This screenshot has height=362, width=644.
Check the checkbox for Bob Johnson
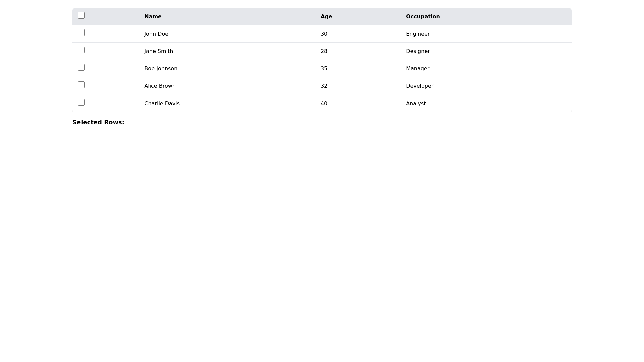[81, 67]
